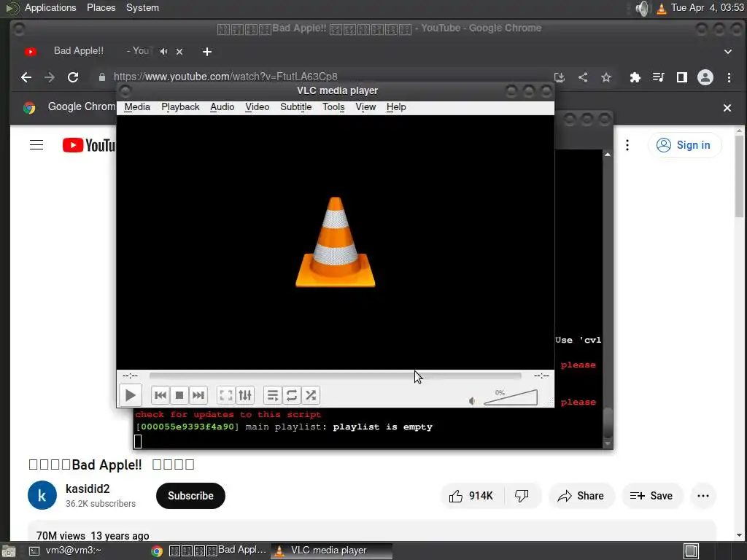Dismiss the Google Chrome infobar
Screen dimensions: 747x560
click(x=727, y=108)
